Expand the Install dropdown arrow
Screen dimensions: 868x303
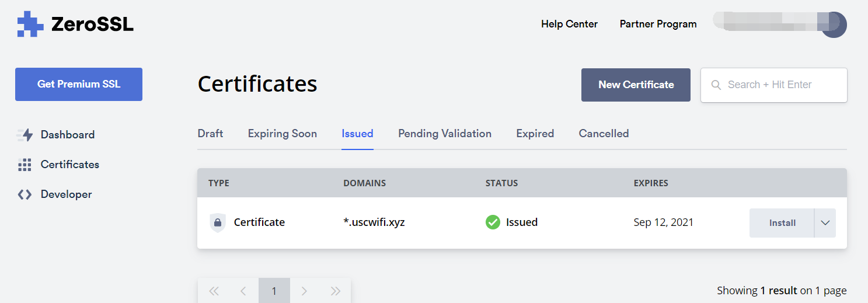tap(825, 223)
